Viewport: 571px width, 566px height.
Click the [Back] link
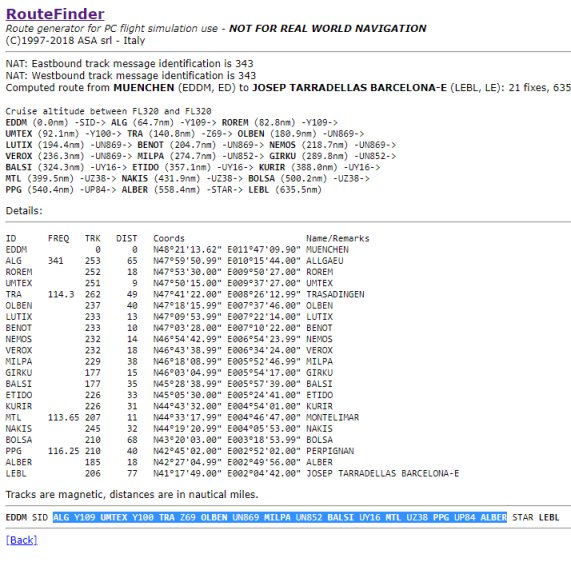21,540
